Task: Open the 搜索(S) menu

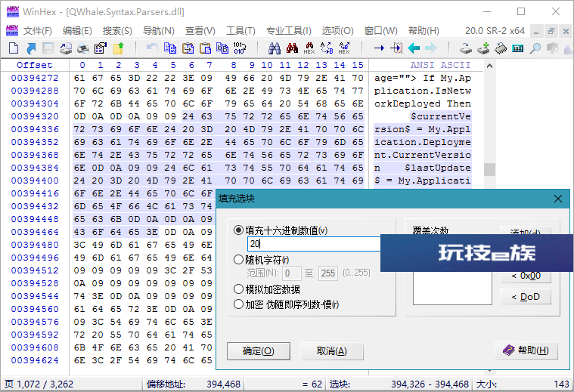Action: pyautogui.click(x=117, y=31)
